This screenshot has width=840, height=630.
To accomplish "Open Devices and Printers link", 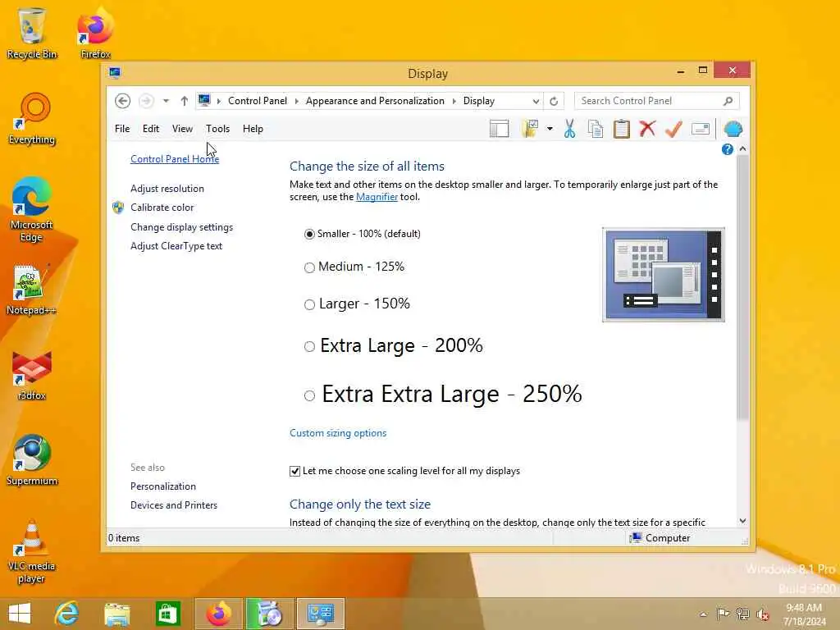I will [x=174, y=505].
